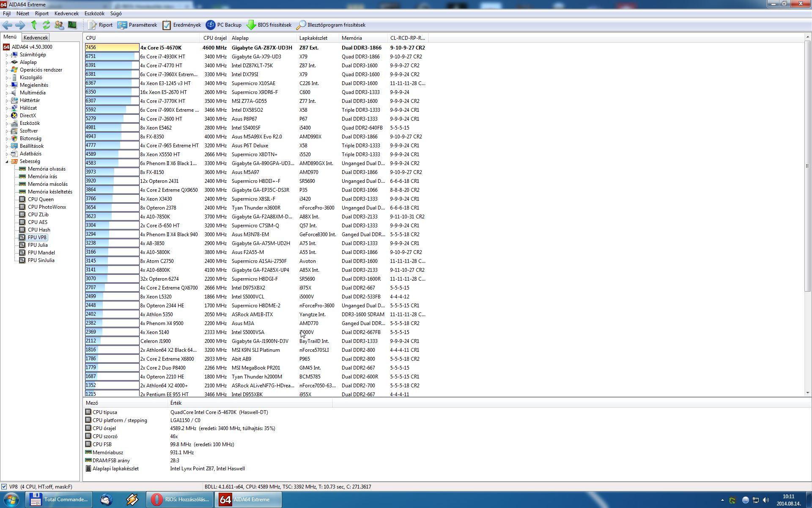
Task: Switch to Opera RIOS taskbar item
Action: pyautogui.click(x=180, y=500)
